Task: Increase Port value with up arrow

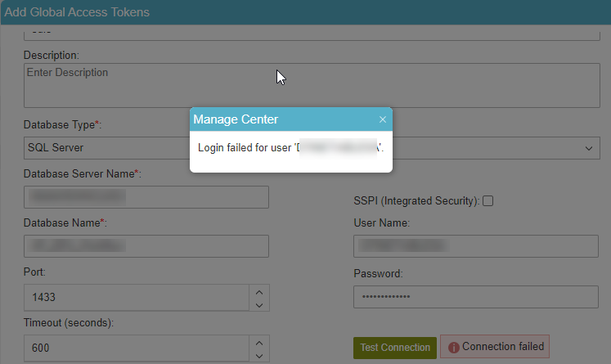Action: [x=258, y=290]
